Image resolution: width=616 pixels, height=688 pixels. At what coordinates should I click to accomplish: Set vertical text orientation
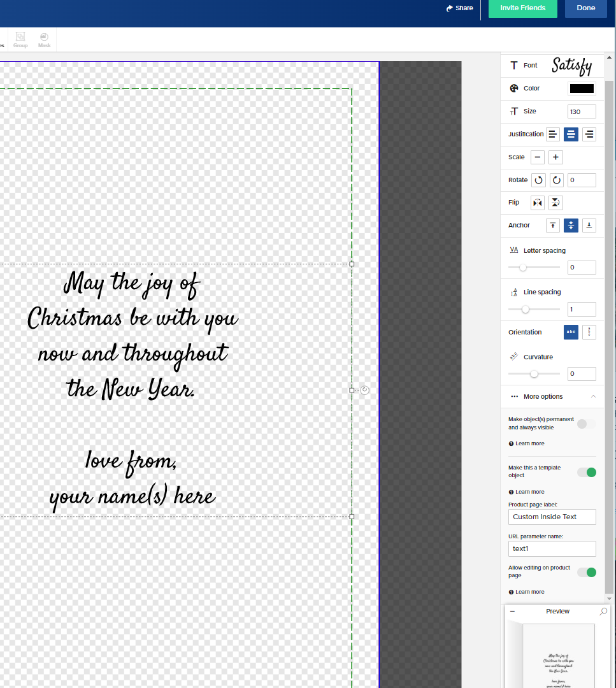(x=589, y=332)
